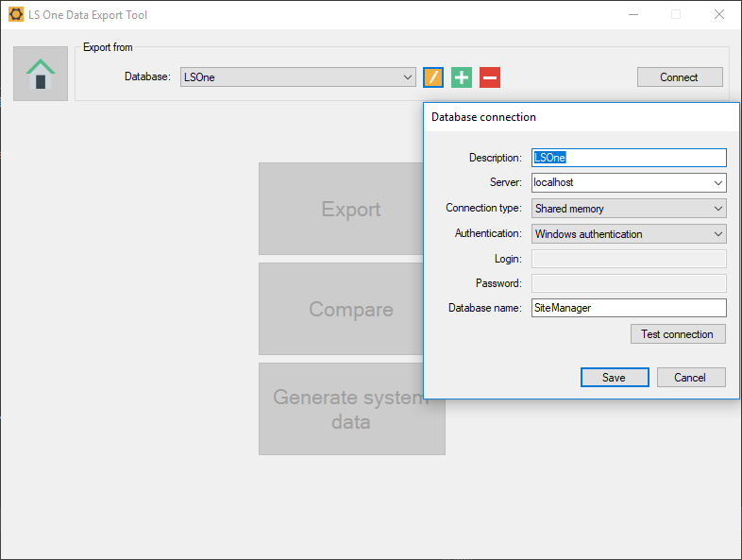Click the disabled Login field
742x560 pixels.
point(629,259)
